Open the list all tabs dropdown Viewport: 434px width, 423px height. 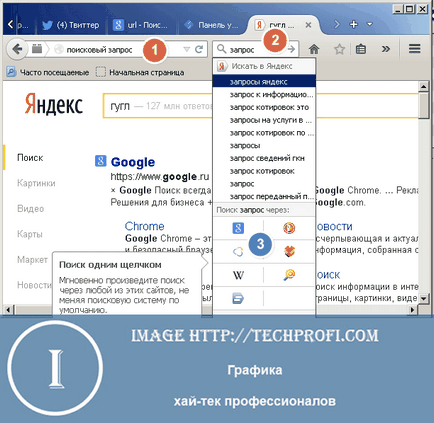(369, 24)
